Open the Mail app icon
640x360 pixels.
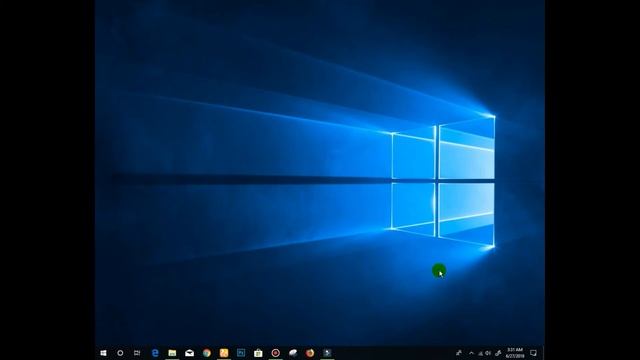pos(189,353)
